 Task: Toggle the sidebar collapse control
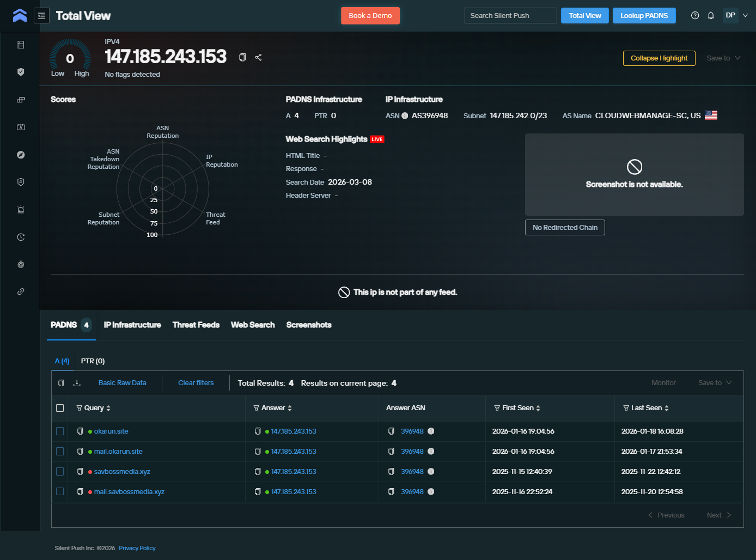(41, 15)
